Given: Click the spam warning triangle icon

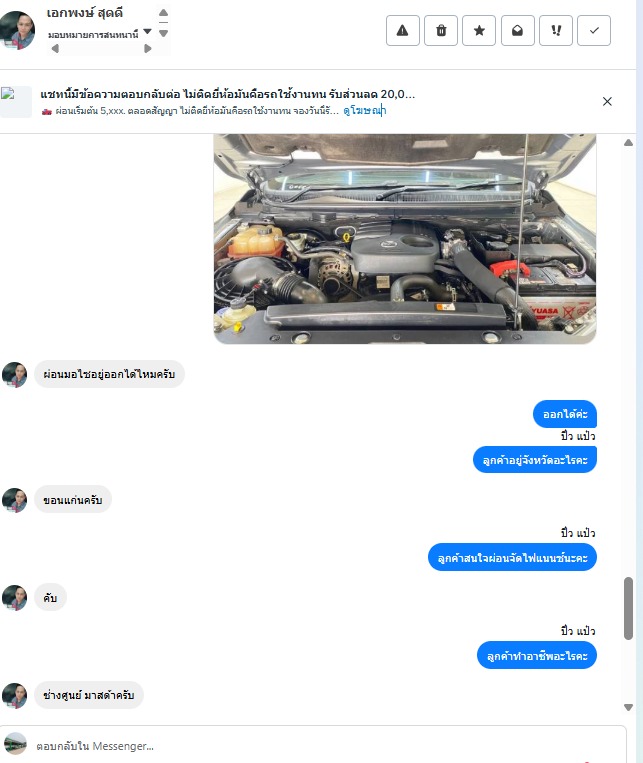Looking at the screenshot, I should click(403, 31).
